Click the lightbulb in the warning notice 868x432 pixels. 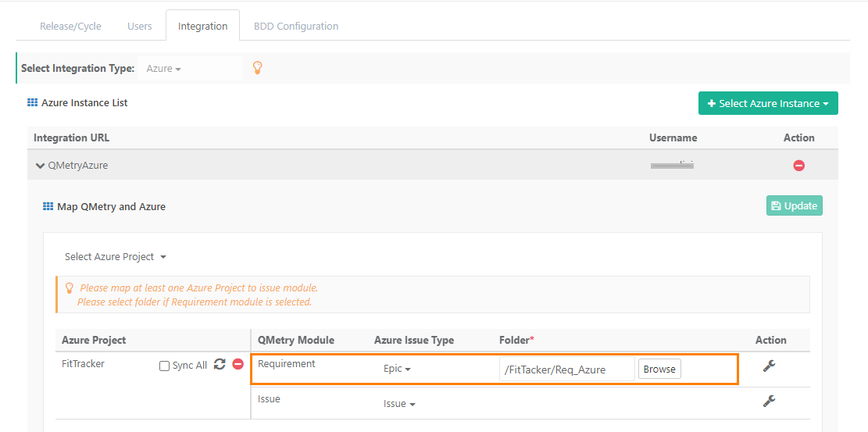70,288
